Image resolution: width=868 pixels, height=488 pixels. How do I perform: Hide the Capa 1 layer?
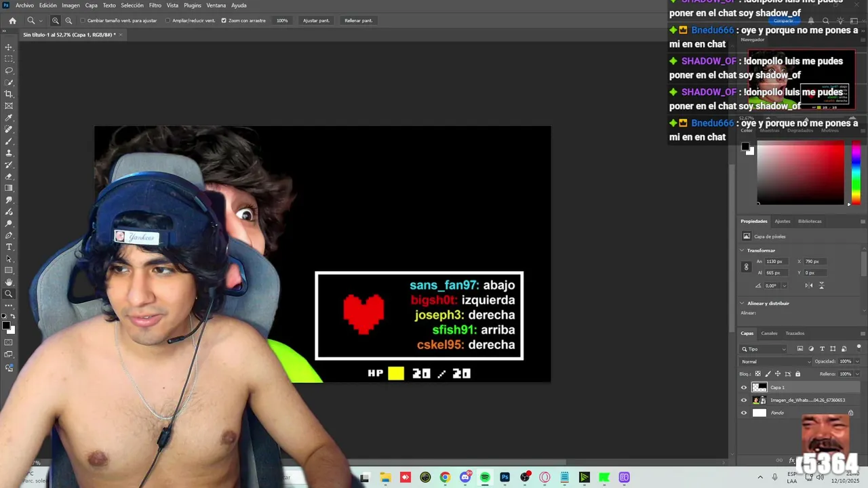click(744, 388)
